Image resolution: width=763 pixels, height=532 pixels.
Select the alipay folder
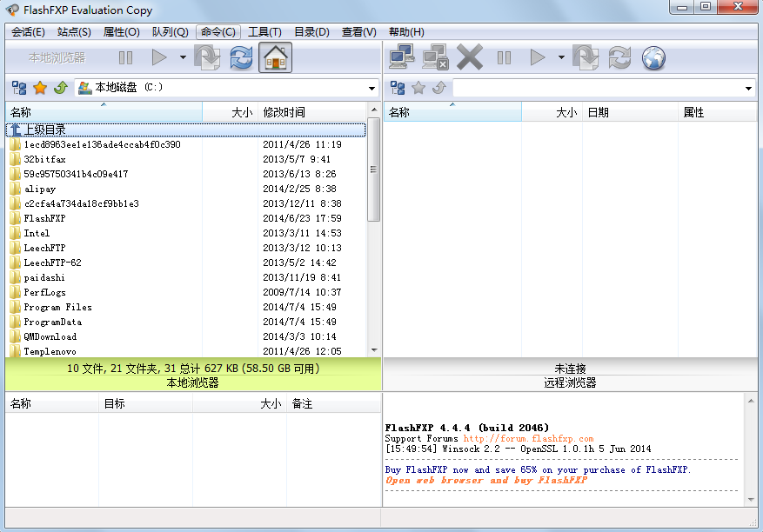[186, 189]
